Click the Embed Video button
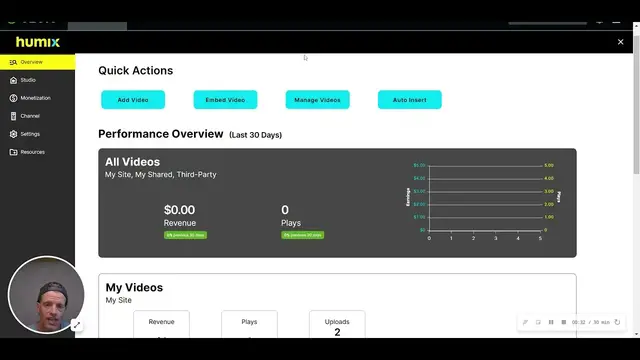The image size is (640, 360). [x=225, y=100]
